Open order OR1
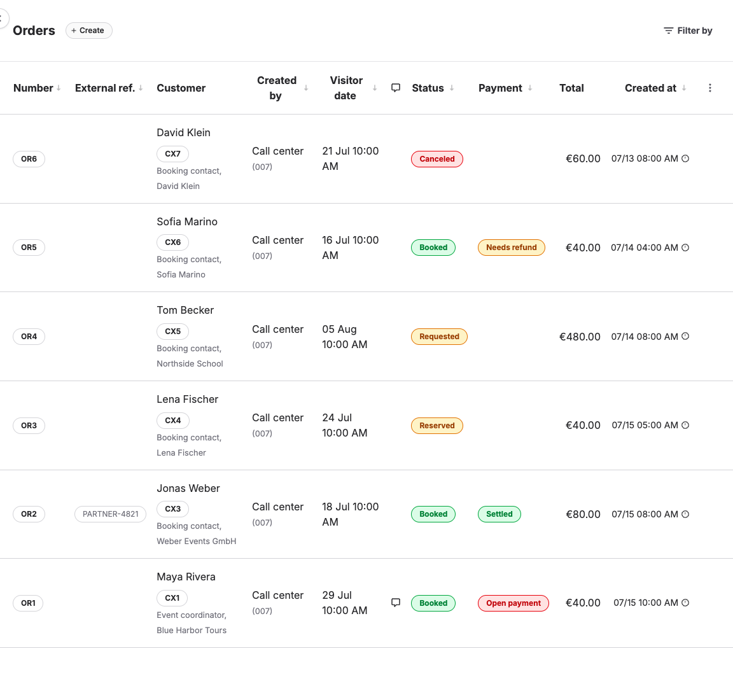The height and width of the screenshot is (700, 733). tap(28, 603)
